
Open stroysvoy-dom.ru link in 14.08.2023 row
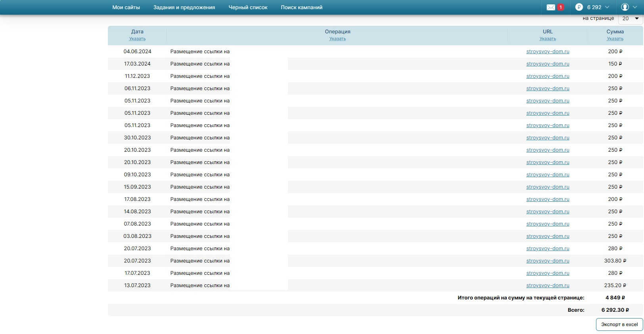coord(548,212)
